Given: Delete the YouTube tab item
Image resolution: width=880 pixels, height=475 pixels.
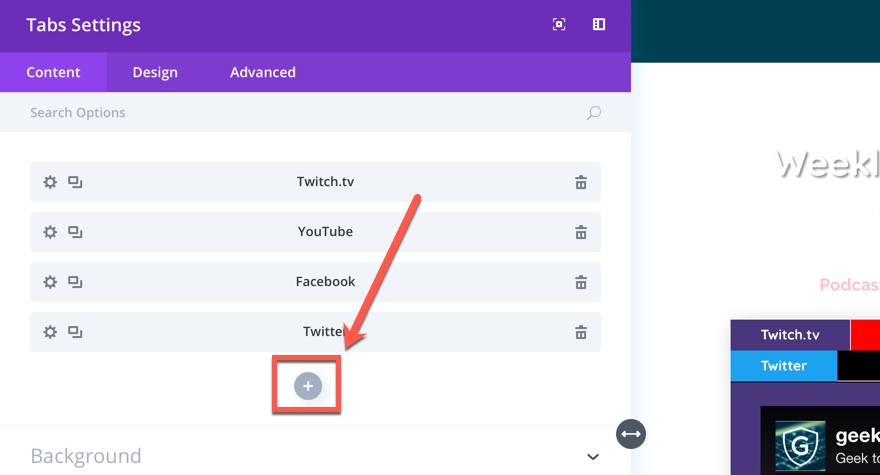Looking at the screenshot, I should (x=580, y=232).
